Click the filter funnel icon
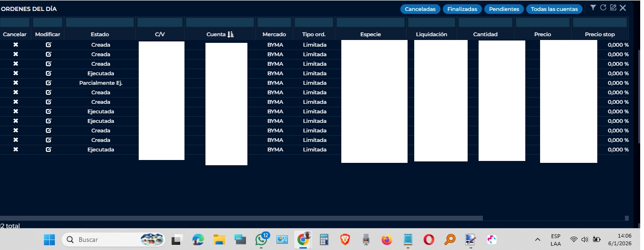The width and height of the screenshot is (644, 250). (593, 8)
